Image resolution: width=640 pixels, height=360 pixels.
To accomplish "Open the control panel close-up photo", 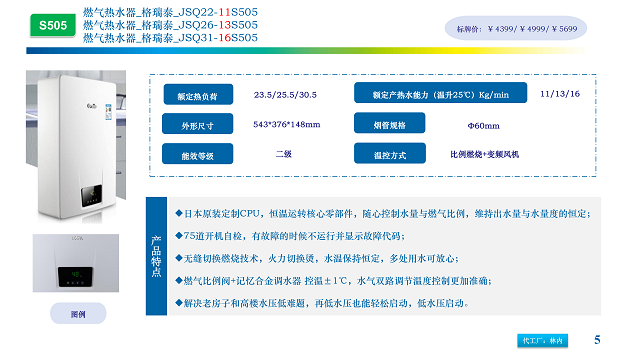I will pyautogui.click(x=76, y=263).
